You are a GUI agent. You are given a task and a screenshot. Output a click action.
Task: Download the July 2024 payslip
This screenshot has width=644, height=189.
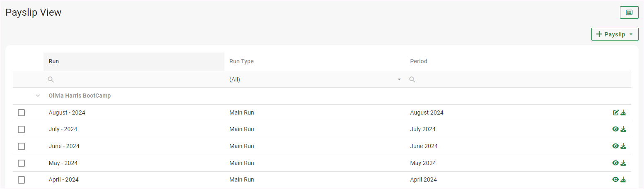tap(623, 129)
